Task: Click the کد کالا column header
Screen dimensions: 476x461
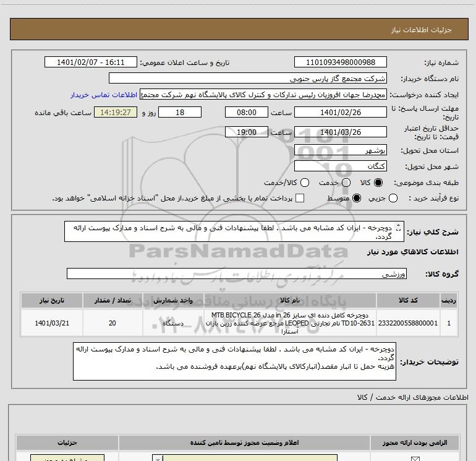Action: pos(408,300)
